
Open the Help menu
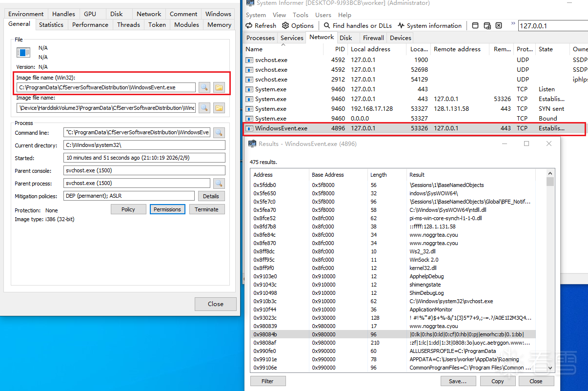point(345,15)
